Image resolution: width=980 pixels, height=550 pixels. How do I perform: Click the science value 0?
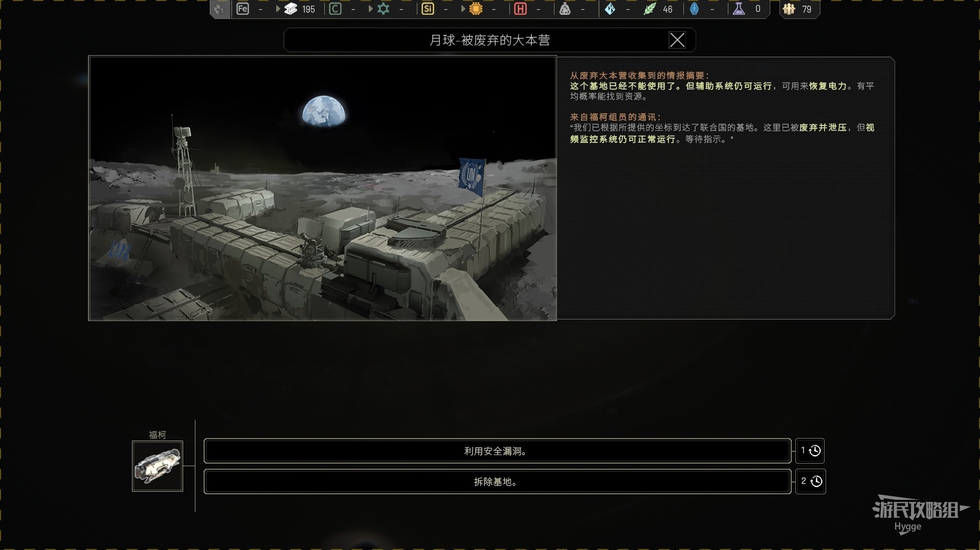[758, 9]
